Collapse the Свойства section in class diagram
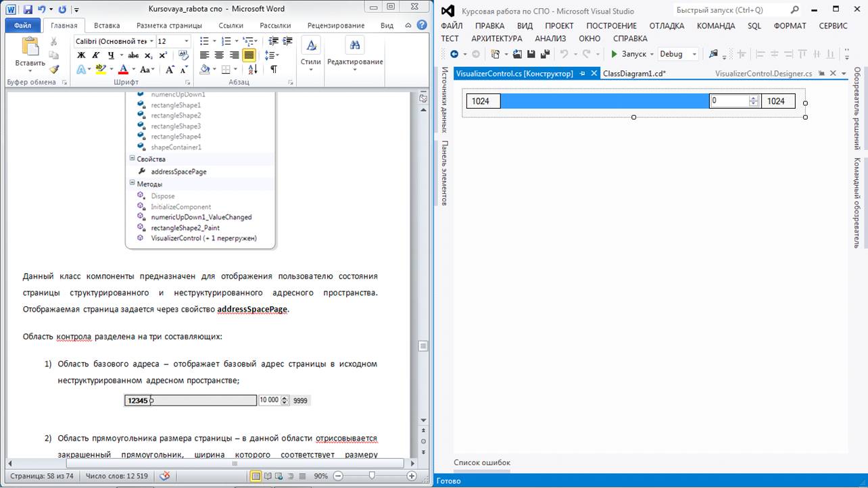The image size is (868, 488). pyautogui.click(x=132, y=159)
